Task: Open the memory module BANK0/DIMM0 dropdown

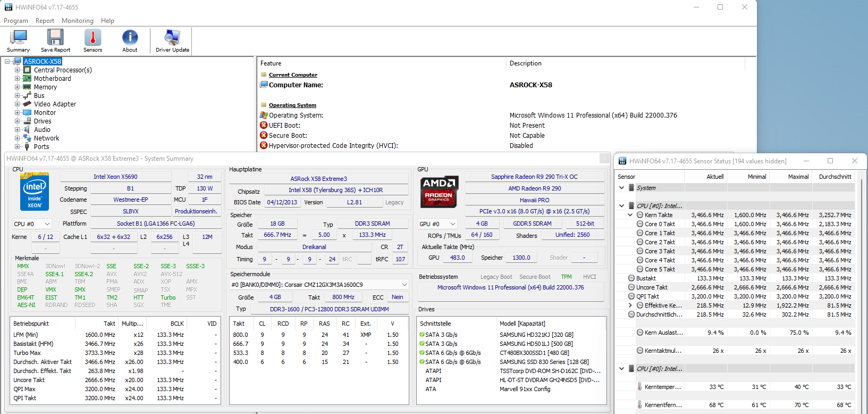Action: (x=319, y=285)
